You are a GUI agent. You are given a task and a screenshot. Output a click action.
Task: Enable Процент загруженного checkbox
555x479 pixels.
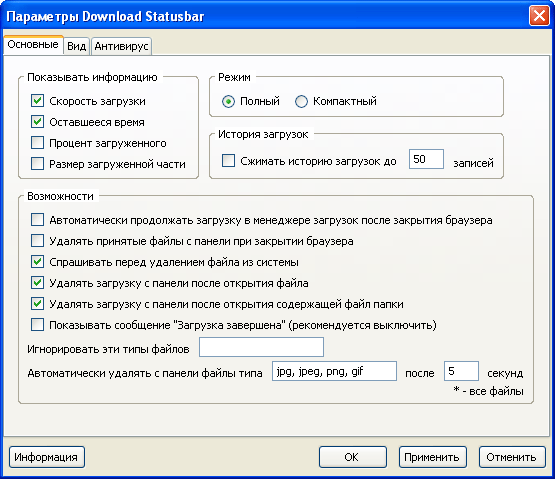coord(37,143)
